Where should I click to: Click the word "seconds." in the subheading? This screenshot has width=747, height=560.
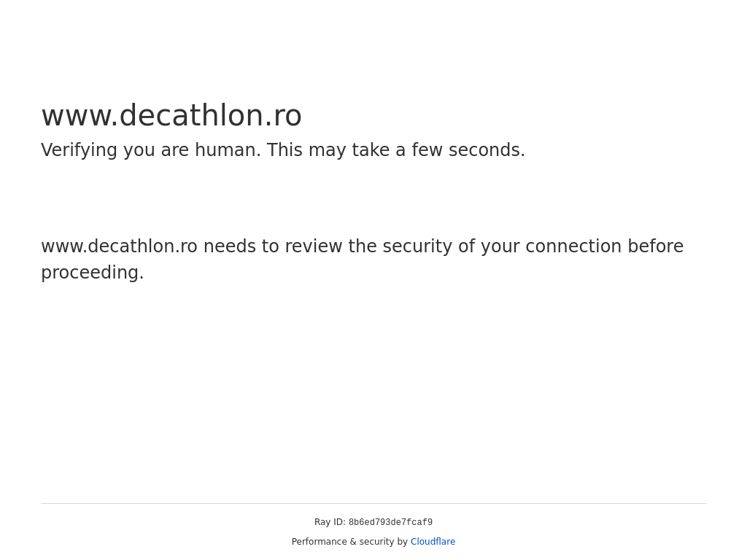point(487,150)
